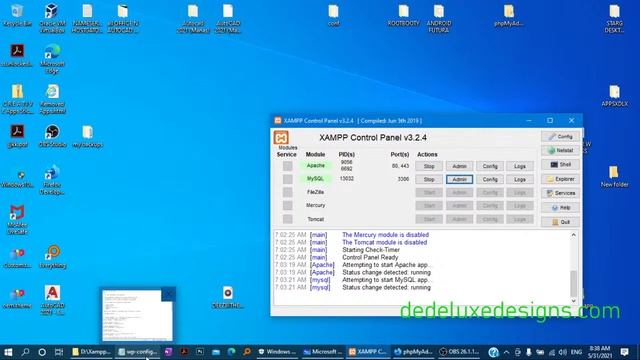
Task: Open the MySQL Config button
Action: click(x=490, y=179)
